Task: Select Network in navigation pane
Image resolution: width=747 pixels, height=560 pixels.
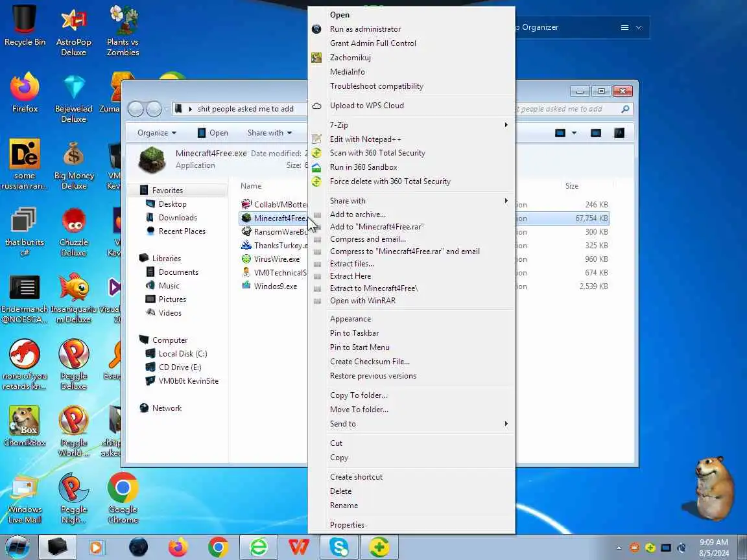Action: 167,408
